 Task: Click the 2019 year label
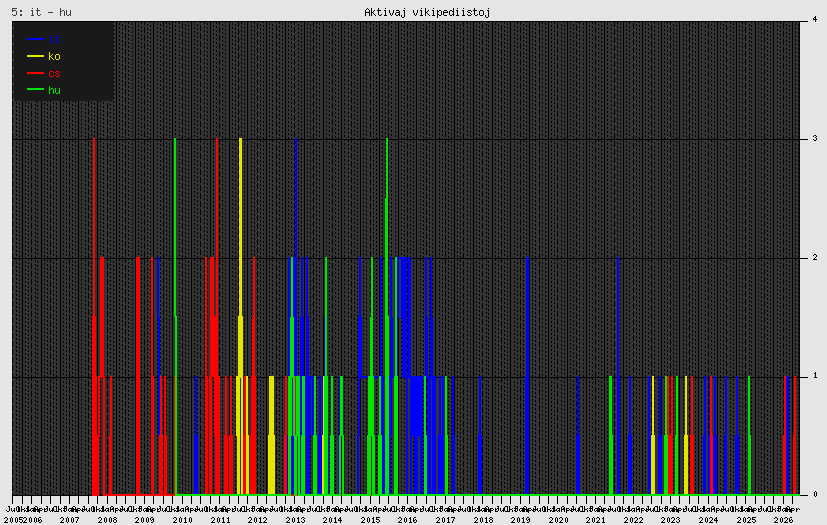[521, 520]
